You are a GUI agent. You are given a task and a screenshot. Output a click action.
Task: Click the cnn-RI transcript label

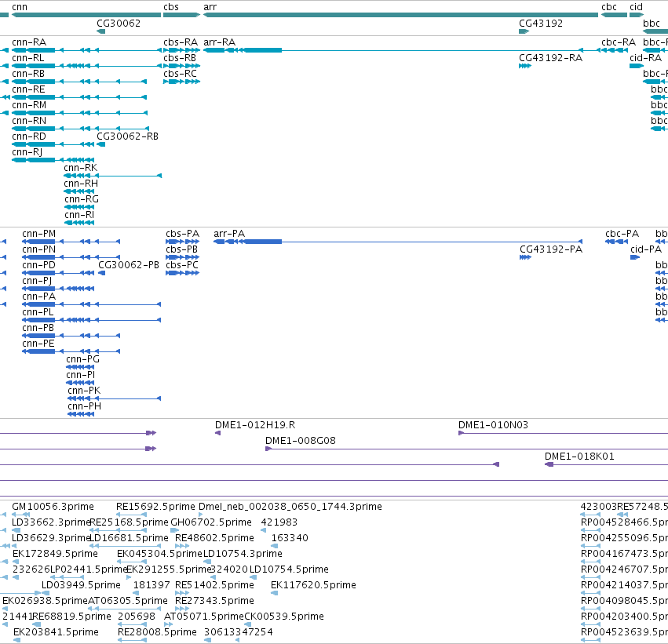(79, 215)
